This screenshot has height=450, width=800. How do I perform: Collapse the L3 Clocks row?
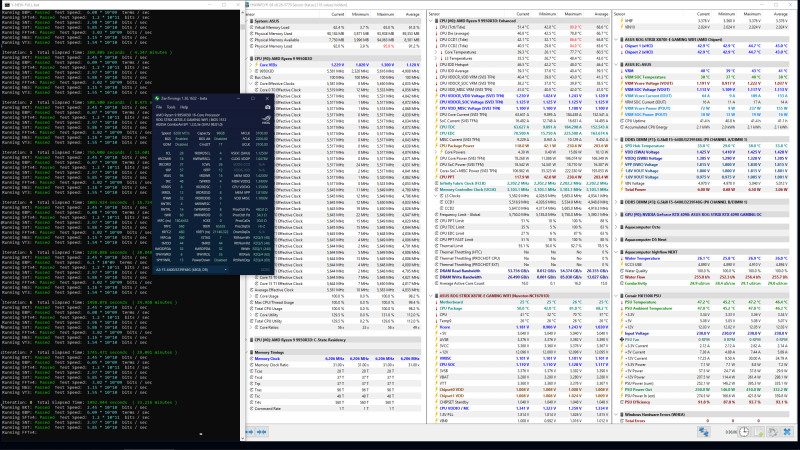(x=436, y=195)
